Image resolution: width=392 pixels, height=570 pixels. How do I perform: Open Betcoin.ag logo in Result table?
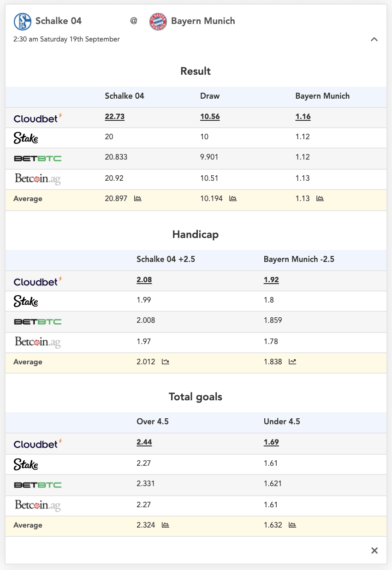tap(37, 179)
